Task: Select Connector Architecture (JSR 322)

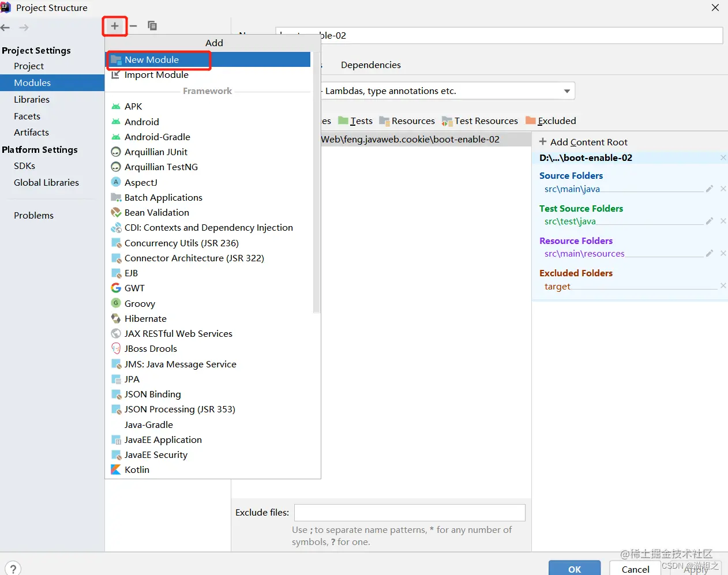Action: (208, 258)
